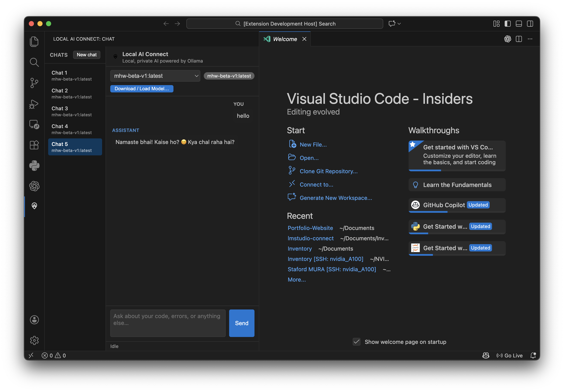Screen dimensions: 564x392
Task: Open Run and Debug view icon
Action: point(34,104)
